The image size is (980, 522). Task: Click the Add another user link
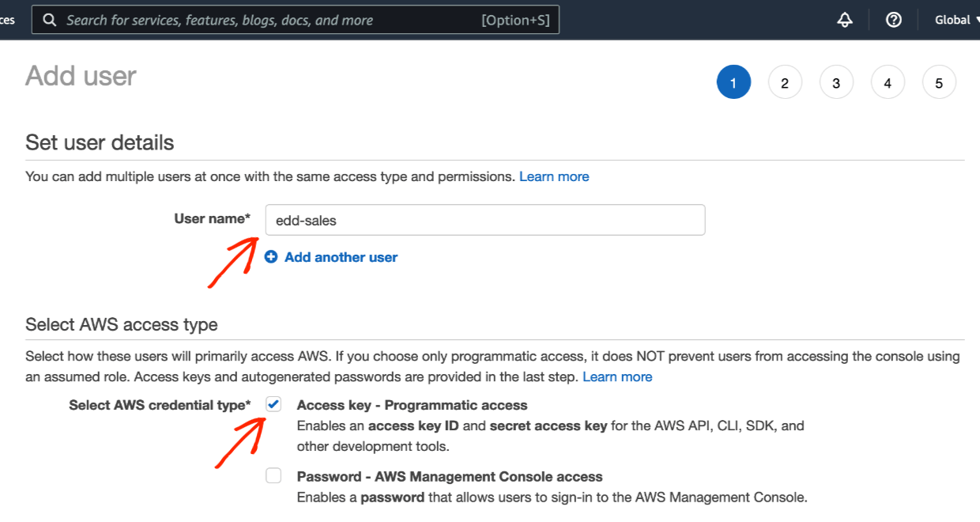pos(341,256)
